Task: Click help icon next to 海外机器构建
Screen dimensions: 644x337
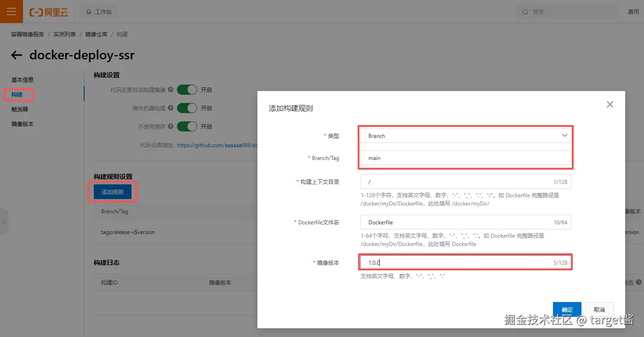Action: tap(171, 108)
